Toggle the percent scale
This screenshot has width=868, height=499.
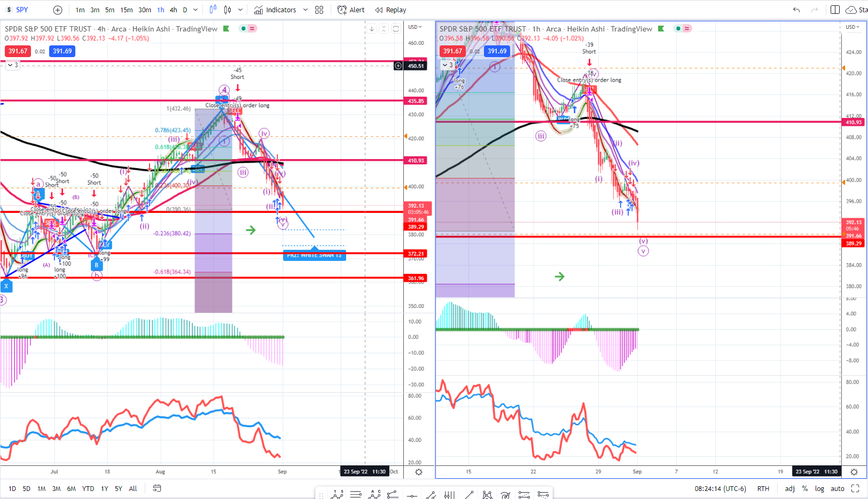805,488
